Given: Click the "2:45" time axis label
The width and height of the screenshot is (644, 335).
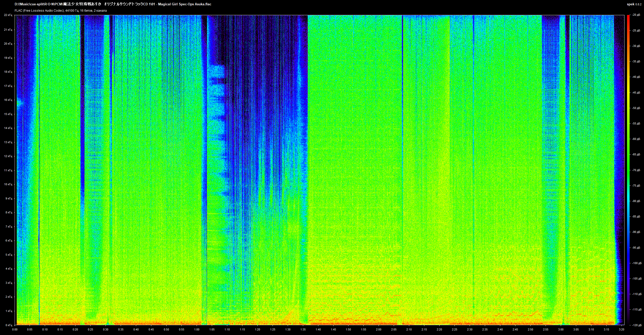Looking at the screenshot, I should (515, 329).
